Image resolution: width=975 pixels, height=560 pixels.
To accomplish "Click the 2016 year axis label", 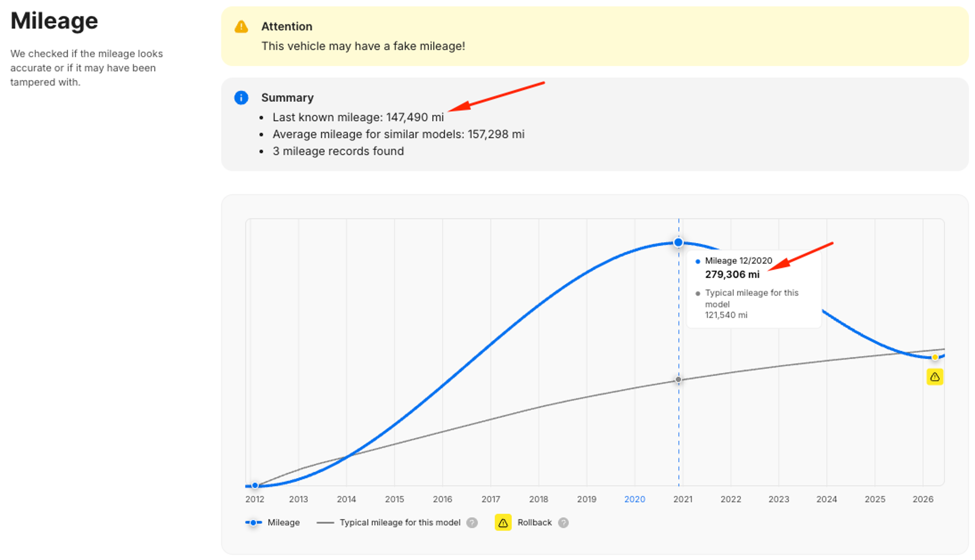I will [442, 499].
